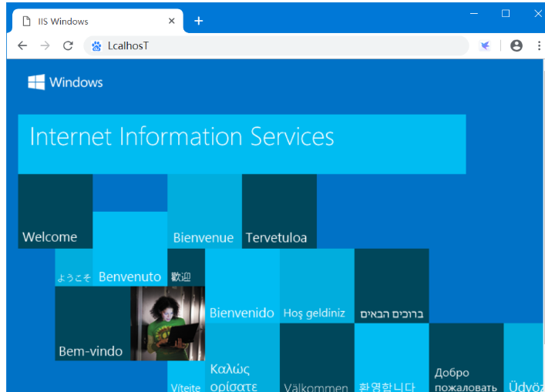Click the Benvenuto tile

coord(130,249)
